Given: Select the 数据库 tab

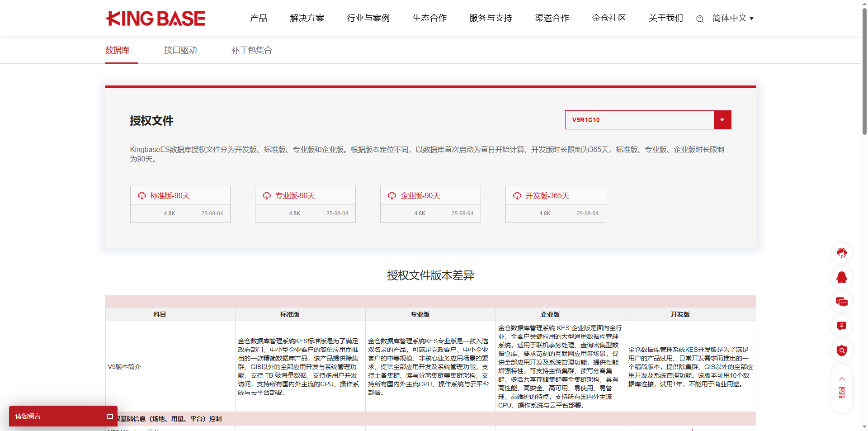Looking at the screenshot, I should click(118, 50).
